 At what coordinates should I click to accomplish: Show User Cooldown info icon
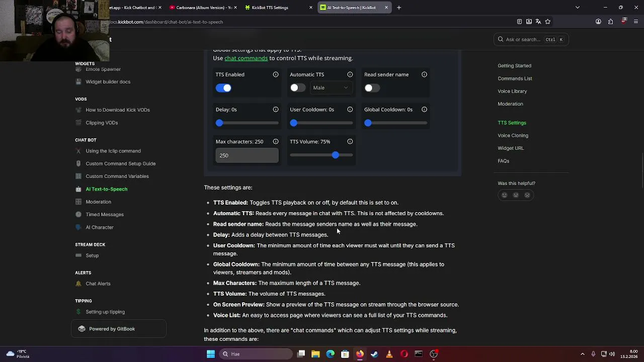tap(350, 109)
